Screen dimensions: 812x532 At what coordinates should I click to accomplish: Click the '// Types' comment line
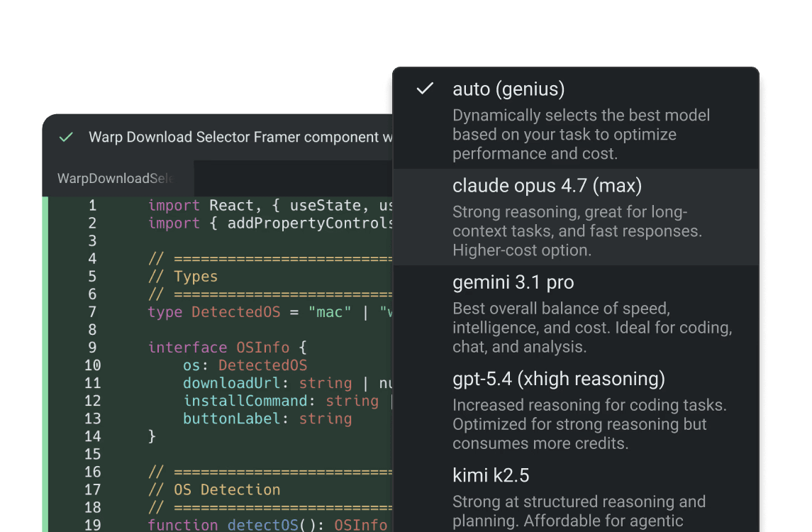pos(183,277)
